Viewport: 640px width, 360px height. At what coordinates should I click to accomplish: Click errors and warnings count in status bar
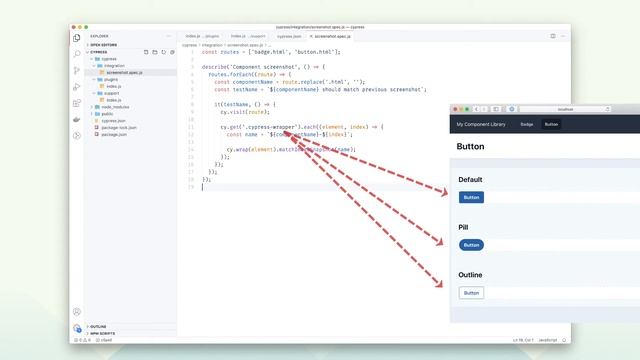coord(82,340)
